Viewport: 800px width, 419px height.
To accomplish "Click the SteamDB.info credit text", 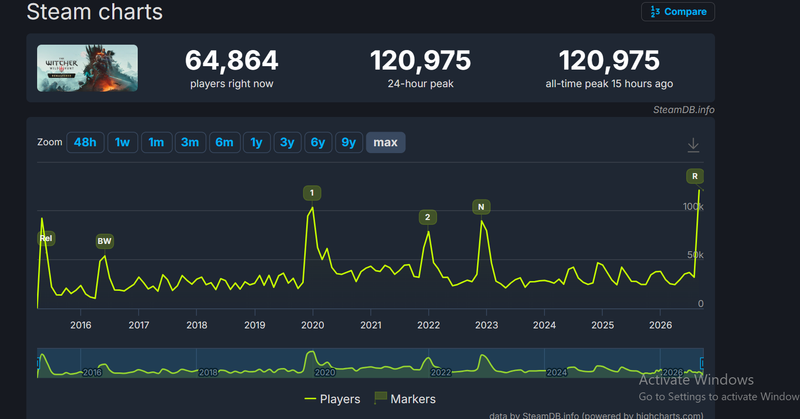I will point(684,110).
